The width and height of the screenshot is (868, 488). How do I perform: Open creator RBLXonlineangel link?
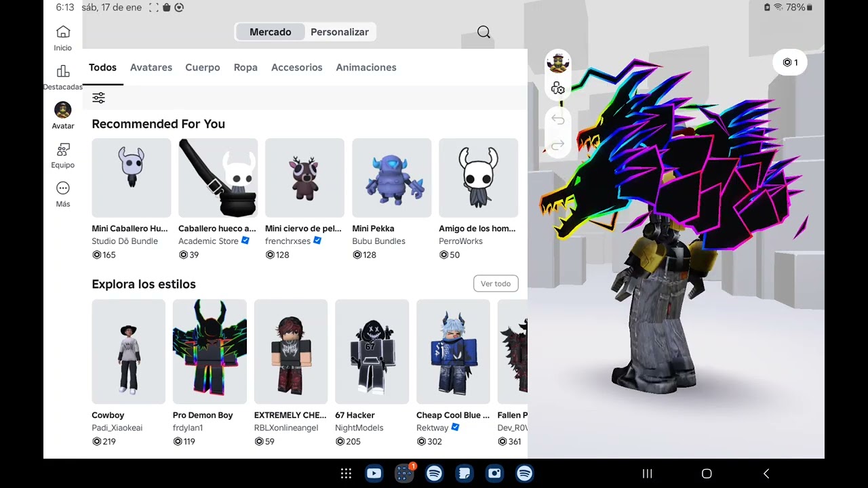[286, 428]
